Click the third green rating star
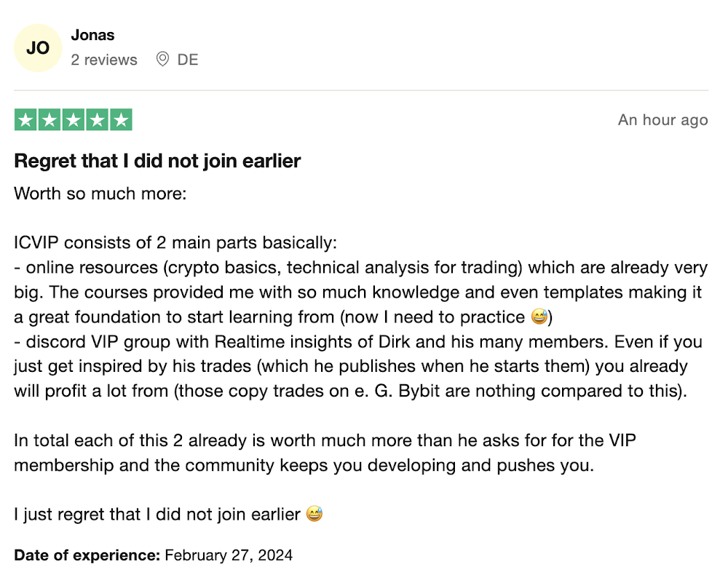The width and height of the screenshot is (728, 572). click(x=74, y=120)
